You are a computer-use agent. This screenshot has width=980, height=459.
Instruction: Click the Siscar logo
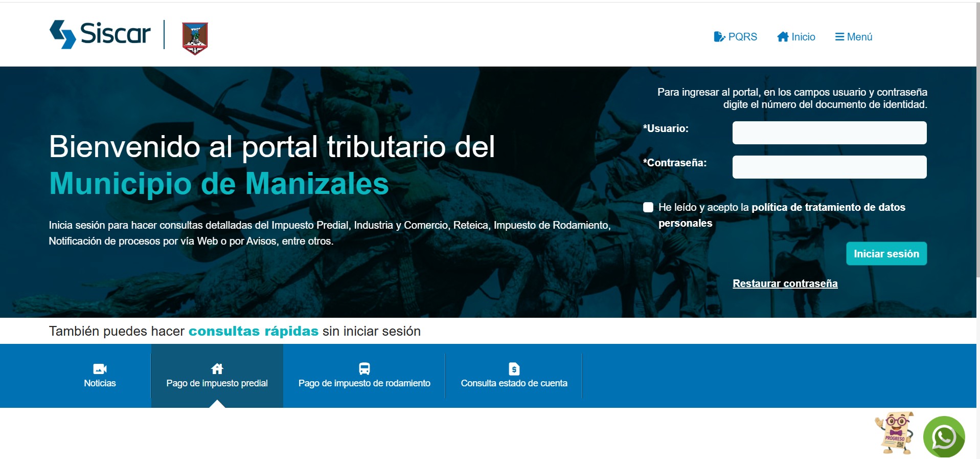100,34
